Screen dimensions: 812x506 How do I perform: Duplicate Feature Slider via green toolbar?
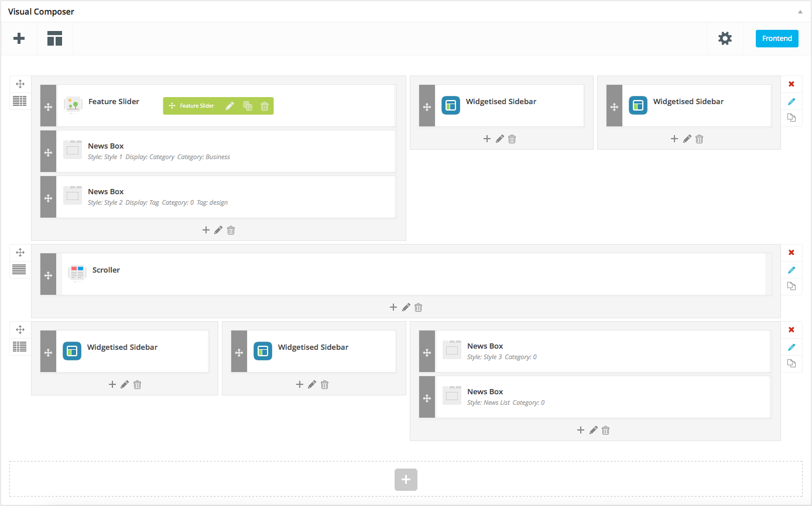[x=248, y=106]
